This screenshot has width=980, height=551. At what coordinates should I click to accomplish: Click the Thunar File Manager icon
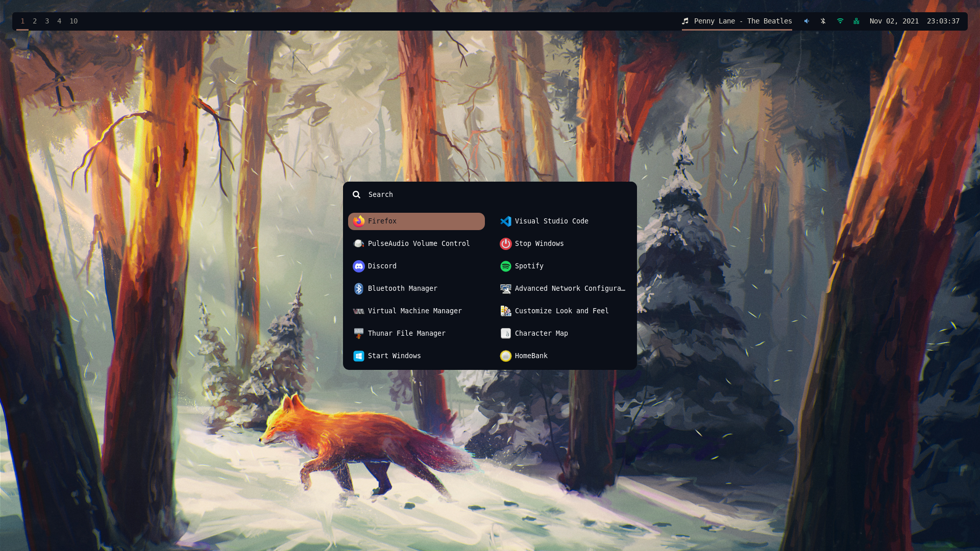(359, 333)
